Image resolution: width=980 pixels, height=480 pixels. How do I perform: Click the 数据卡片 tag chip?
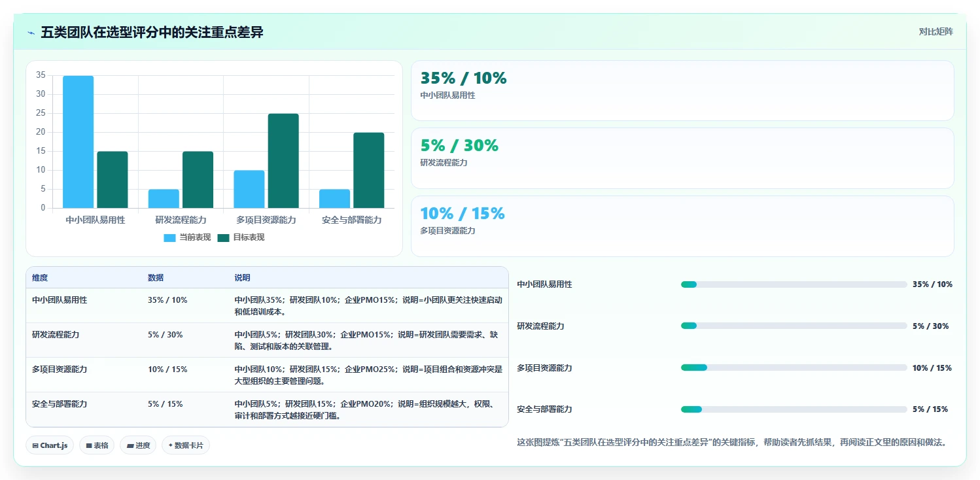[x=186, y=445]
